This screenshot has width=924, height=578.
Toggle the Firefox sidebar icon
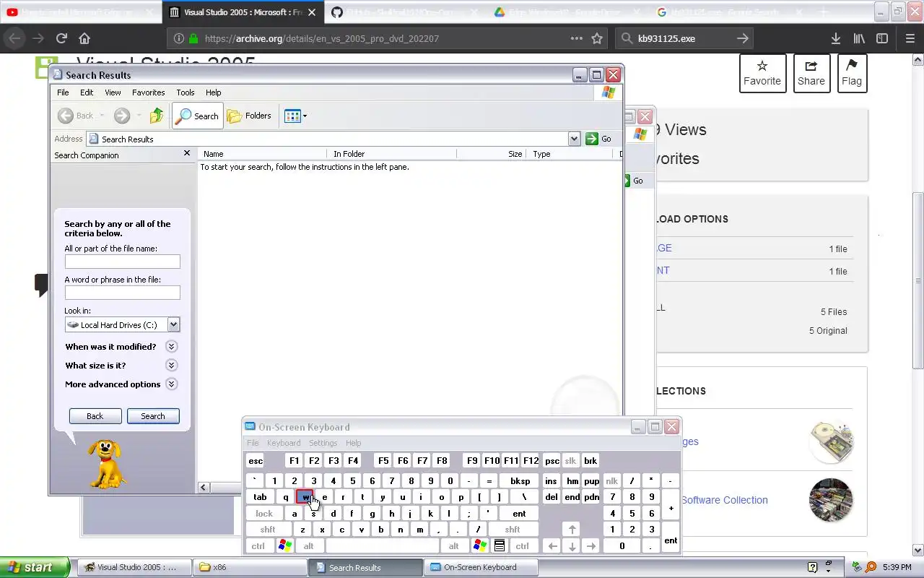click(882, 38)
